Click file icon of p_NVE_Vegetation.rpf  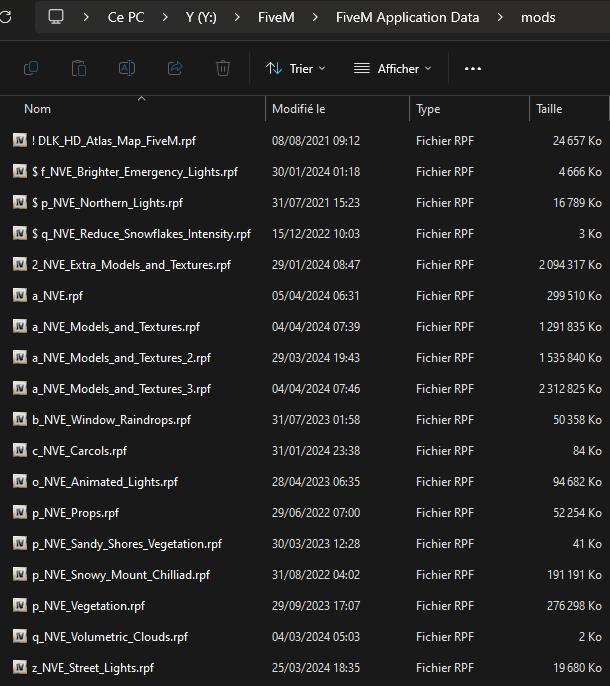pyautogui.click(x=20, y=606)
